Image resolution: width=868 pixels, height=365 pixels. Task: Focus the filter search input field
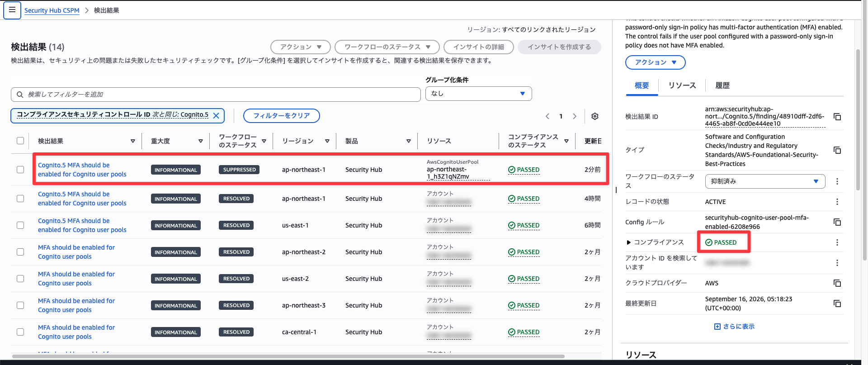pyautogui.click(x=216, y=95)
